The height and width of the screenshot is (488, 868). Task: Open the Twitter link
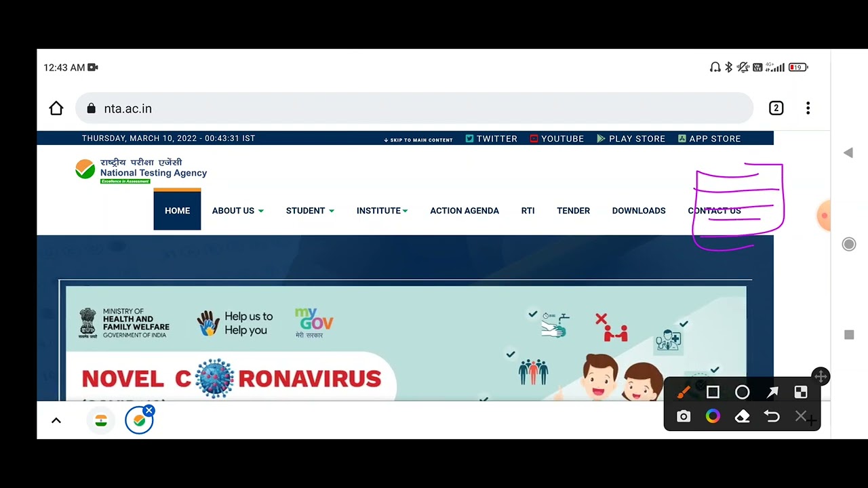492,138
